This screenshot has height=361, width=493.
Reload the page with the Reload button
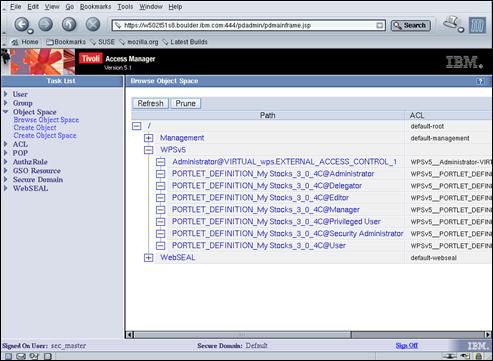69,24
